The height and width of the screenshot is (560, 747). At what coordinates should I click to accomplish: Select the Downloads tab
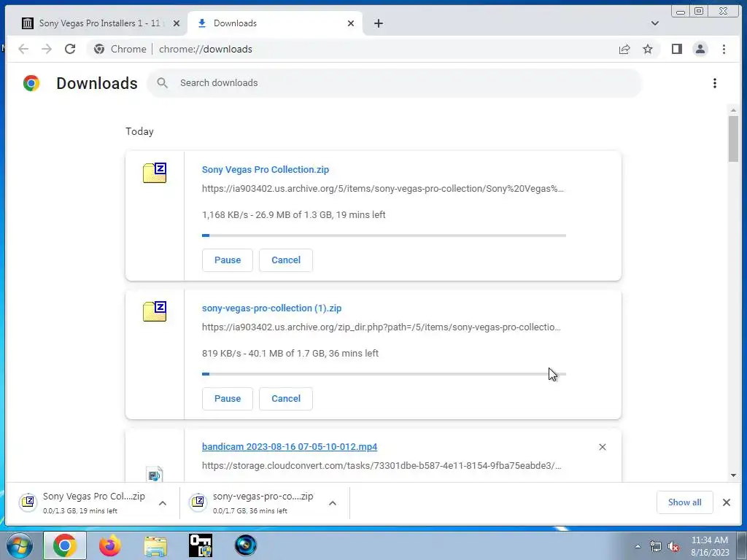point(275,23)
